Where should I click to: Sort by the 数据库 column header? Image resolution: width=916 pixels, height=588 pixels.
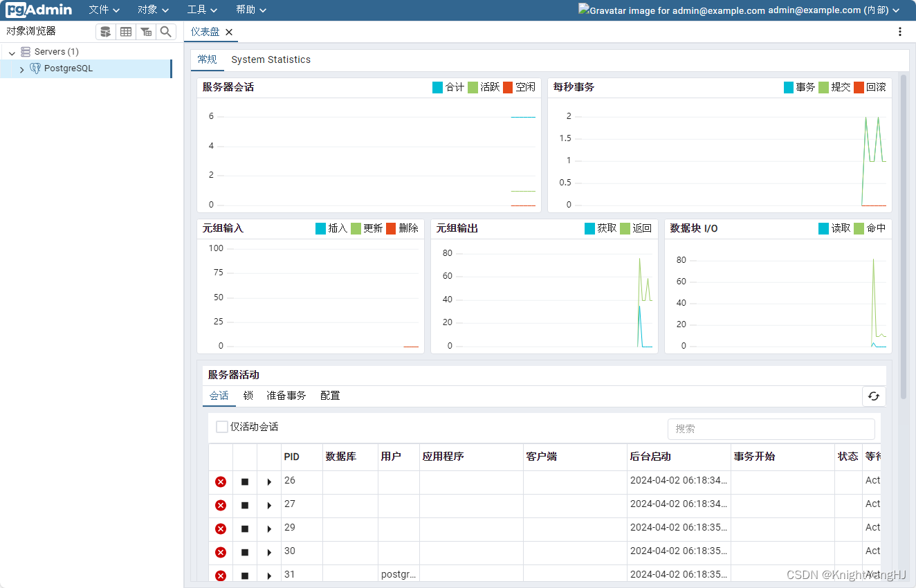(x=350, y=457)
